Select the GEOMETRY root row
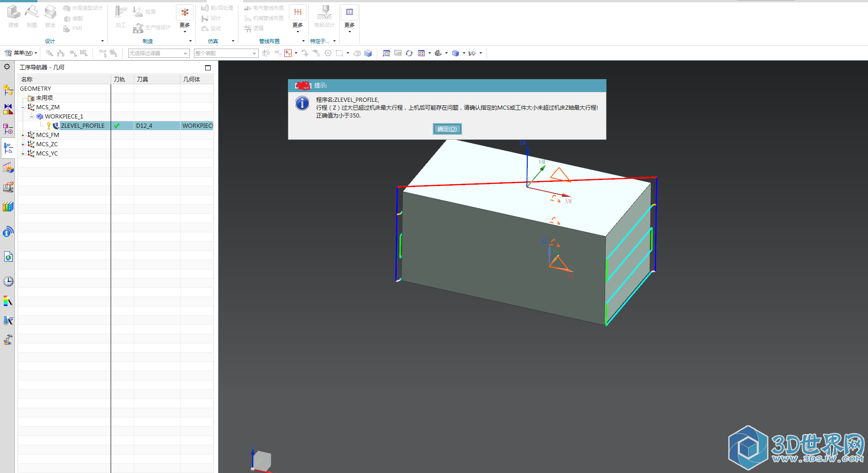The image size is (868, 473). pyautogui.click(x=36, y=89)
